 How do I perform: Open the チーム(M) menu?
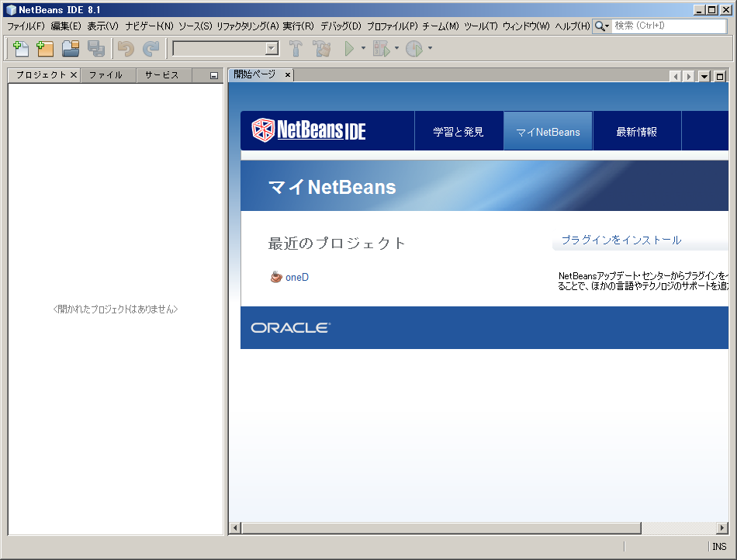441,26
